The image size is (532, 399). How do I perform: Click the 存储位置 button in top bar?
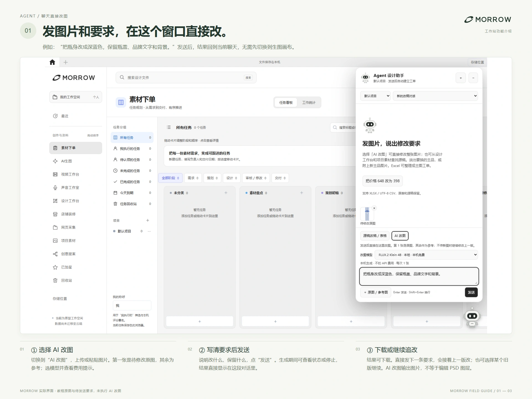(477, 62)
